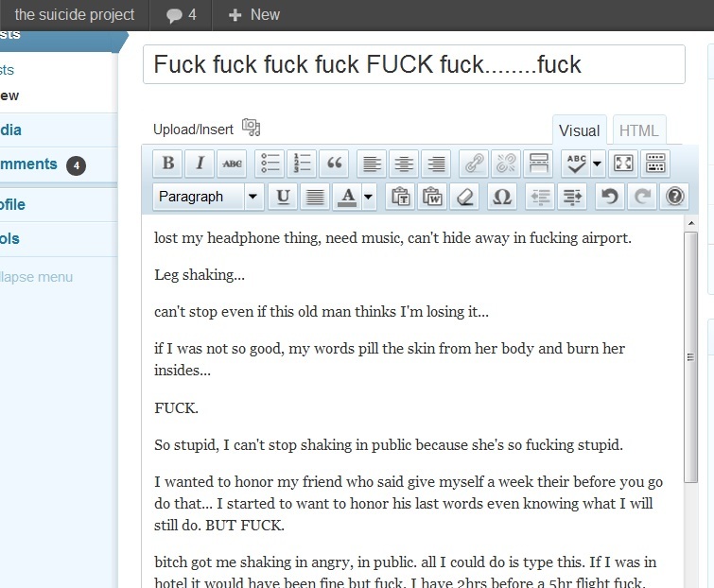Open the spellcheck language dropdown arrow

598,163
